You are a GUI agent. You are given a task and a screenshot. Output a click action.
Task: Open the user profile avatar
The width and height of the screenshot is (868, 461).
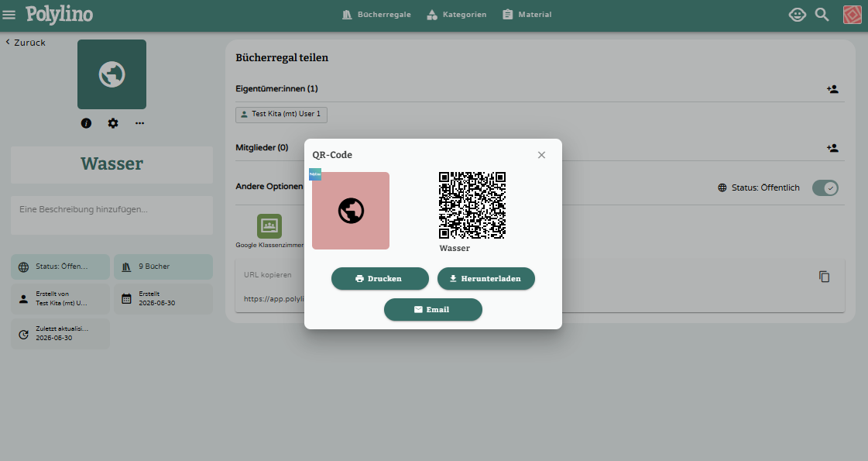852,15
